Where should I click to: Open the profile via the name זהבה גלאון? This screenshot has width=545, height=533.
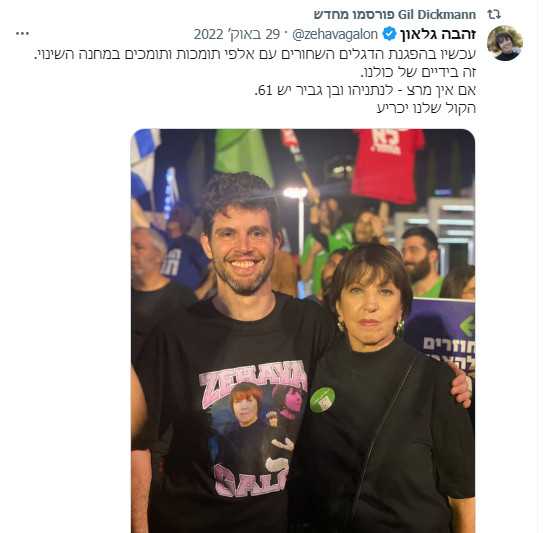(438, 34)
